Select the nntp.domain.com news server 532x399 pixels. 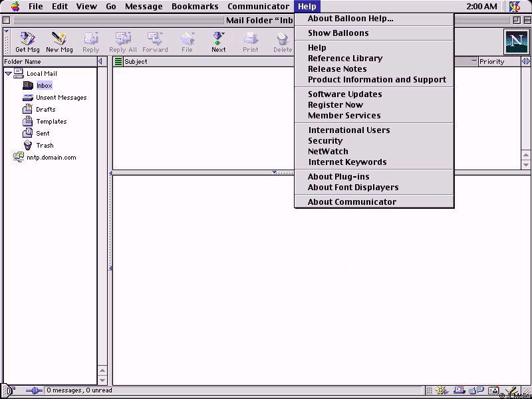[51, 158]
